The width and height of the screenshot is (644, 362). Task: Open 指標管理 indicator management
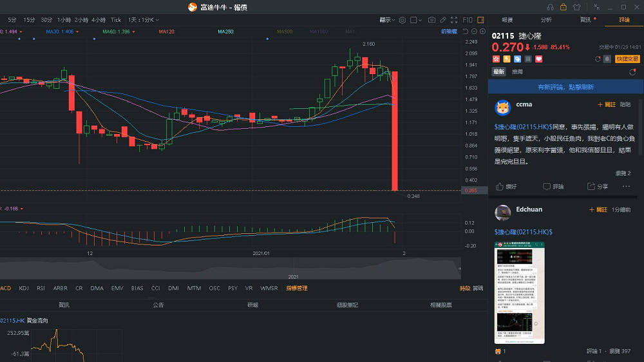[296, 289]
